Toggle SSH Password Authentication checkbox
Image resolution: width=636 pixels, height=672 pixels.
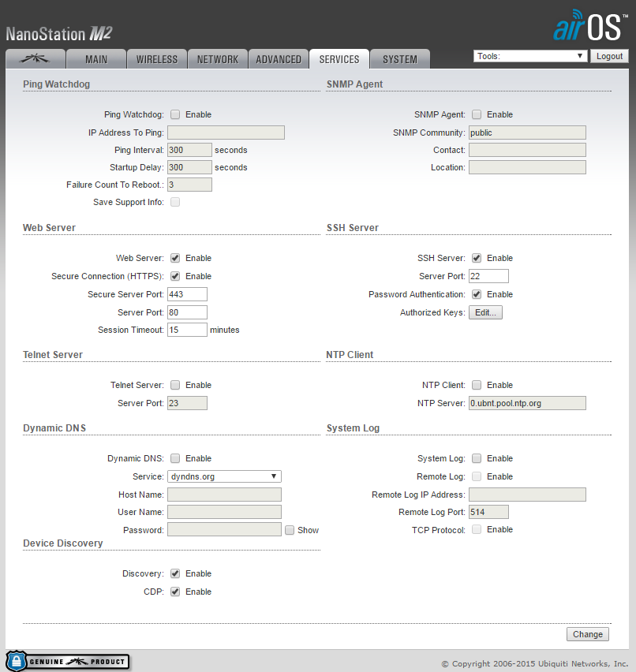pos(477,294)
